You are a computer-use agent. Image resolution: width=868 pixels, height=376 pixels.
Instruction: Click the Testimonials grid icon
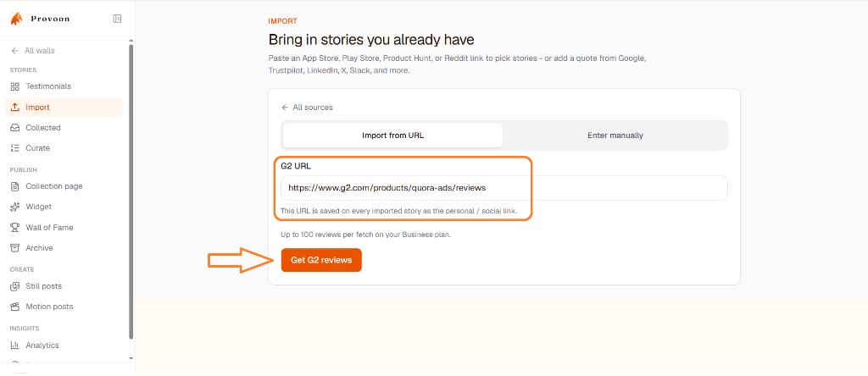tap(15, 86)
